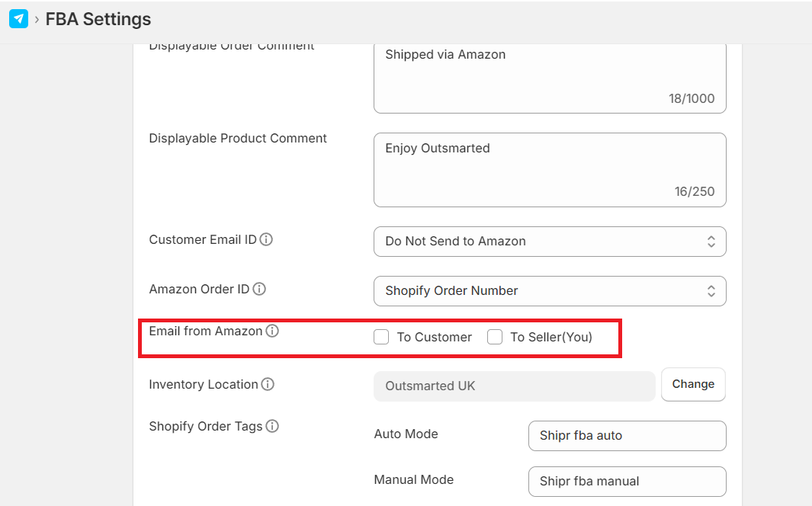Open the Amazon Order ID dropdown
Screen dimensions: 812x506
point(550,291)
